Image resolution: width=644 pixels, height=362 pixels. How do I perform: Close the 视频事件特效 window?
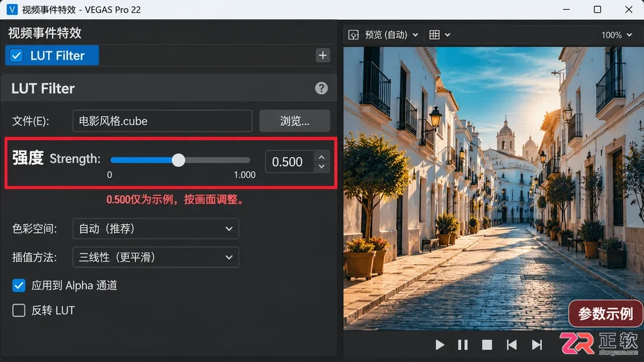pos(629,10)
